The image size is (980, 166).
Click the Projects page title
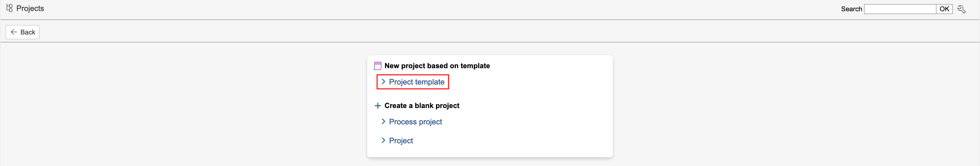coord(30,8)
